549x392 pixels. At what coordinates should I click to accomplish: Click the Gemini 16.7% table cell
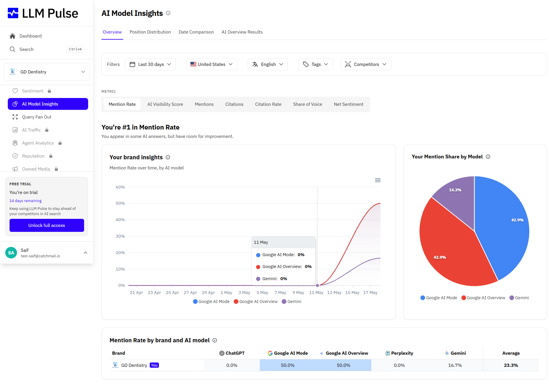point(455,365)
